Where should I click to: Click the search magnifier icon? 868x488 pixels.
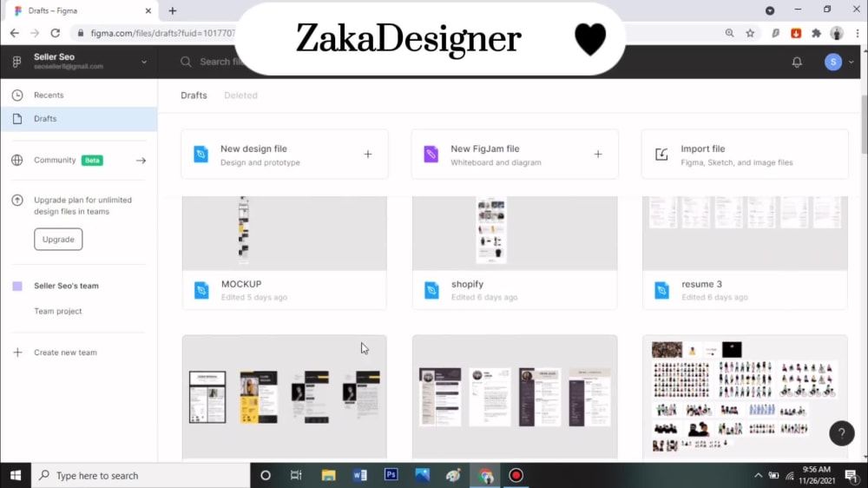tap(186, 62)
